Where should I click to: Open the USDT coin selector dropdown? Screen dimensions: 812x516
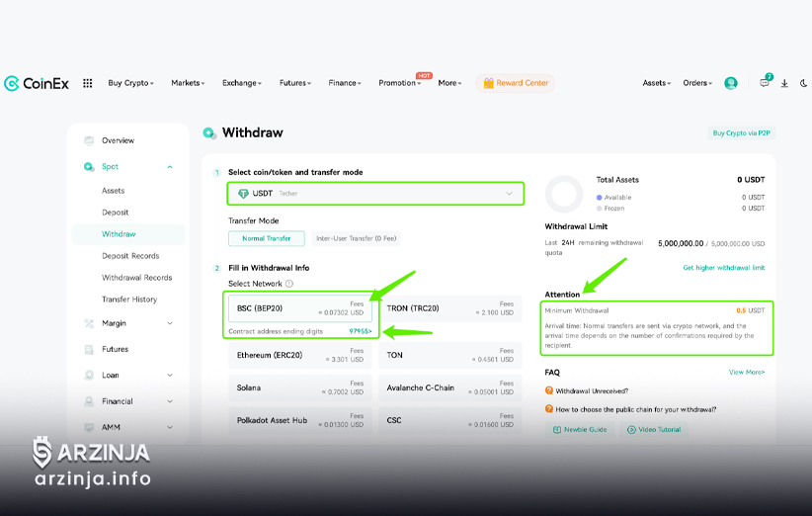(x=375, y=194)
